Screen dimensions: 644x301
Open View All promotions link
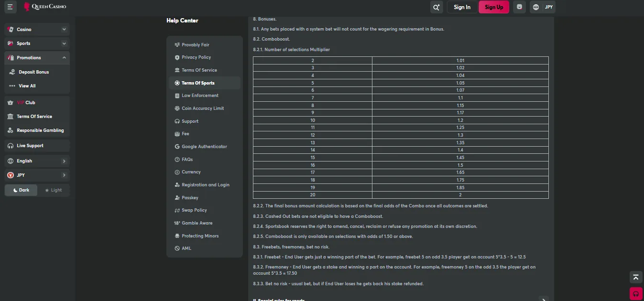pyautogui.click(x=27, y=86)
